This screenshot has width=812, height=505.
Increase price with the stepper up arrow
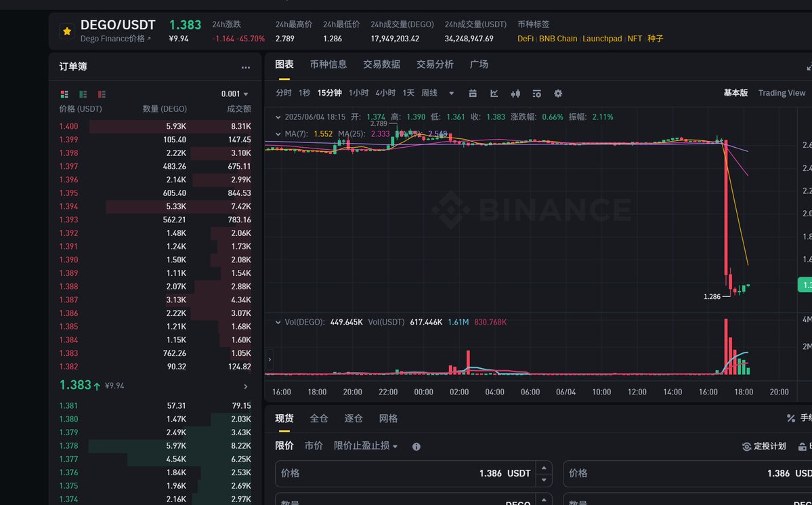544,468
